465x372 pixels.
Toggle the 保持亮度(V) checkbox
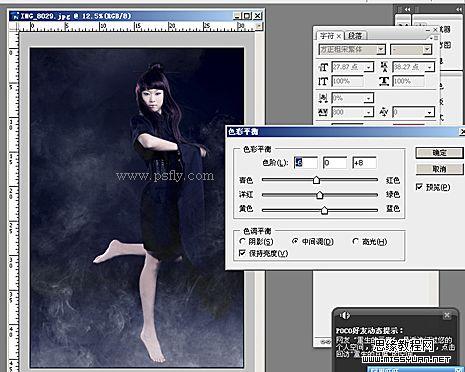pos(242,253)
